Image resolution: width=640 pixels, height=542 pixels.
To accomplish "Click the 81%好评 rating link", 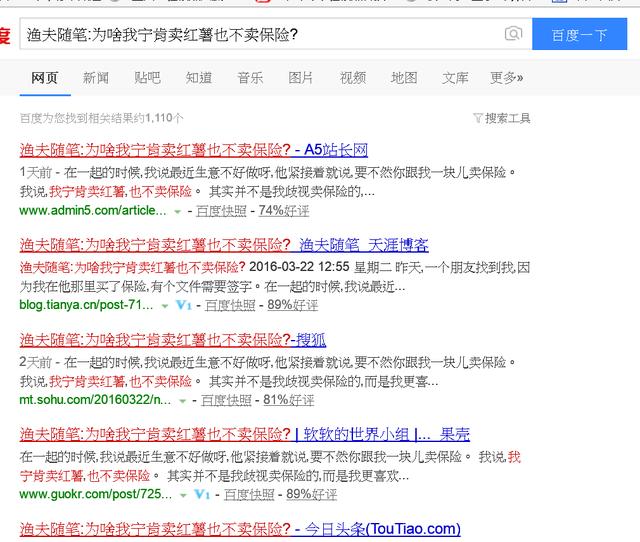I will point(289,400).
